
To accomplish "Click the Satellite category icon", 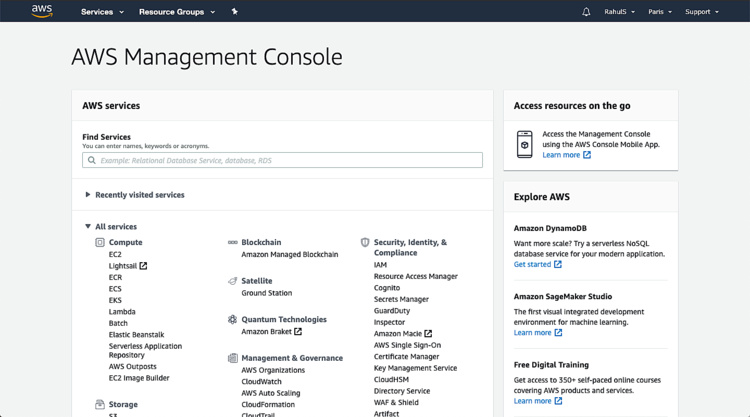I will 232,281.
